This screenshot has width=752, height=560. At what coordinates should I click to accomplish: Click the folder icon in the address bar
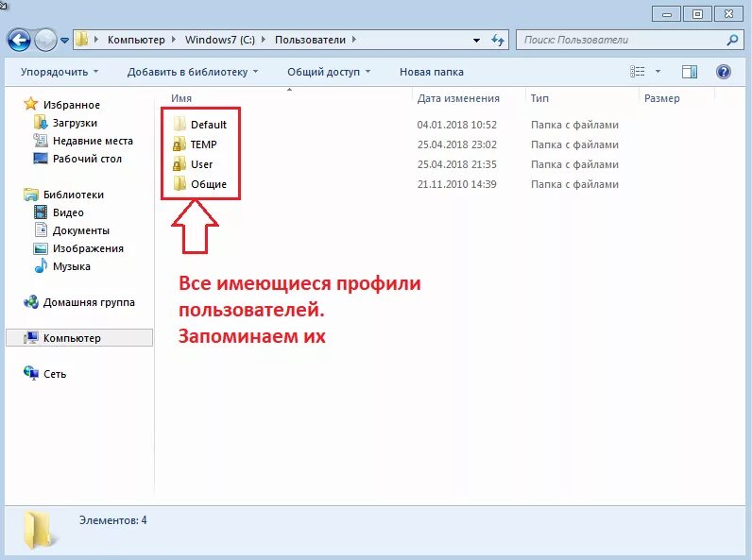82,40
